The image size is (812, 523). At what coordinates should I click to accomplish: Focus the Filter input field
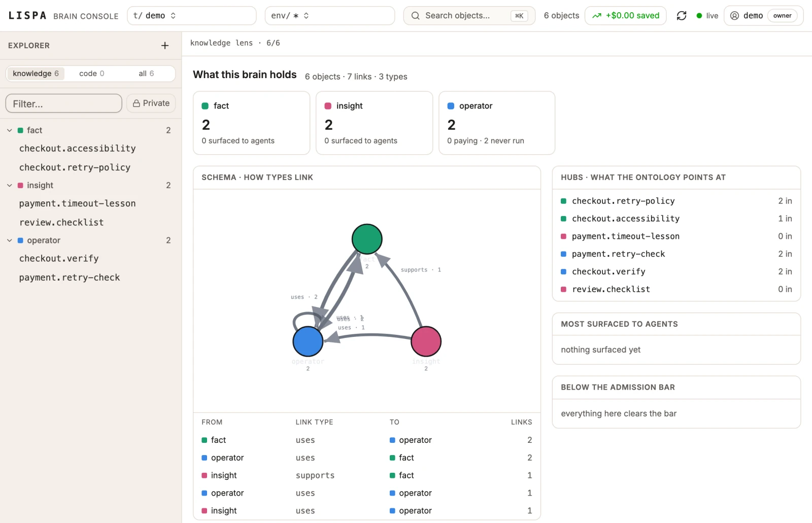[64, 103]
